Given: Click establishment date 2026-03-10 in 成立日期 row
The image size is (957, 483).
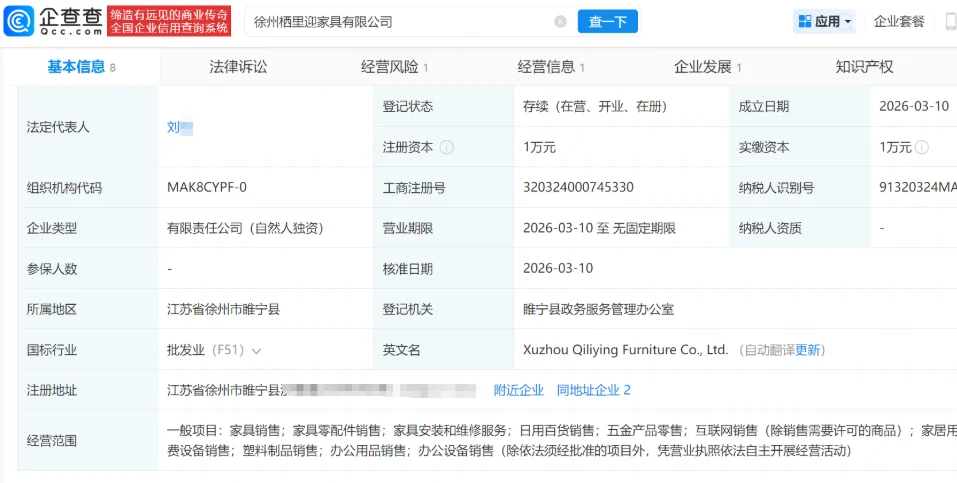Looking at the screenshot, I should 914,106.
